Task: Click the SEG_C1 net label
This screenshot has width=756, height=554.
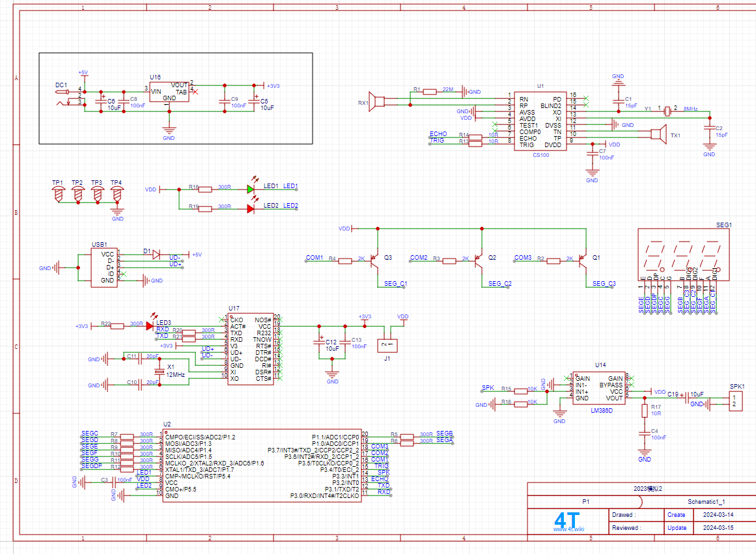Action: pyautogui.click(x=395, y=283)
